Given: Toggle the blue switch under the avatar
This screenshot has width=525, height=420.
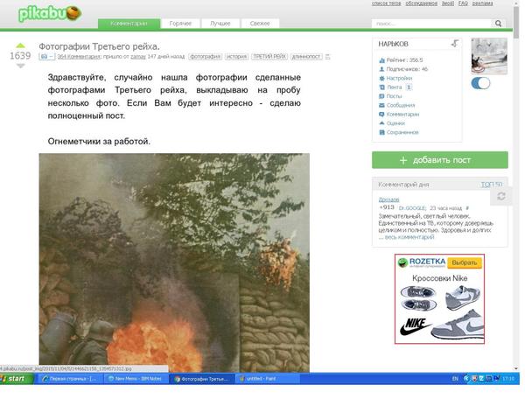Looking at the screenshot, I should coord(480,84).
